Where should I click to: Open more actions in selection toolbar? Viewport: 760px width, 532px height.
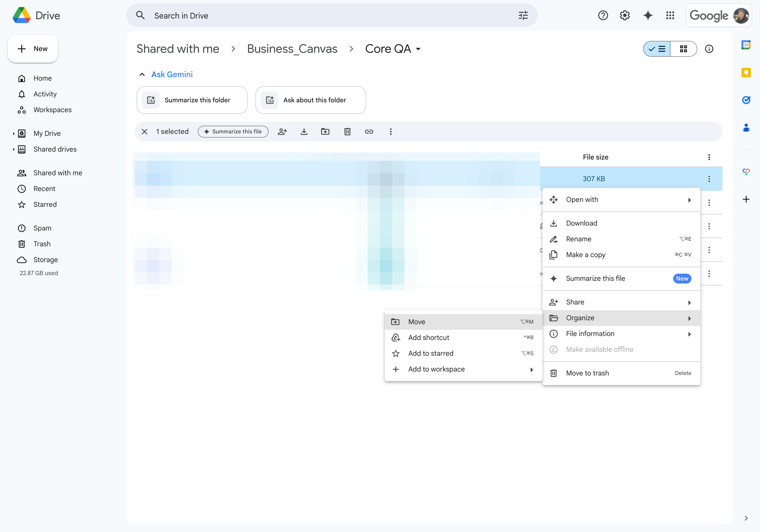[391, 132]
